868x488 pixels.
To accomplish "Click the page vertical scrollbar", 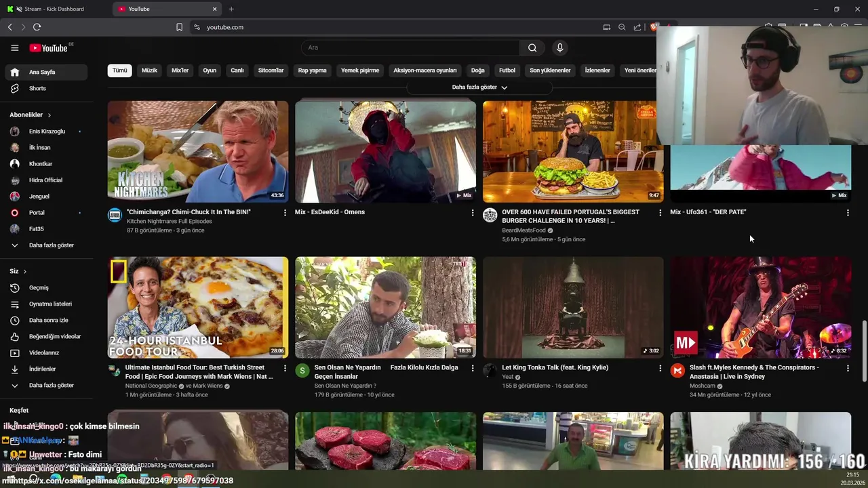I will pos(864,352).
